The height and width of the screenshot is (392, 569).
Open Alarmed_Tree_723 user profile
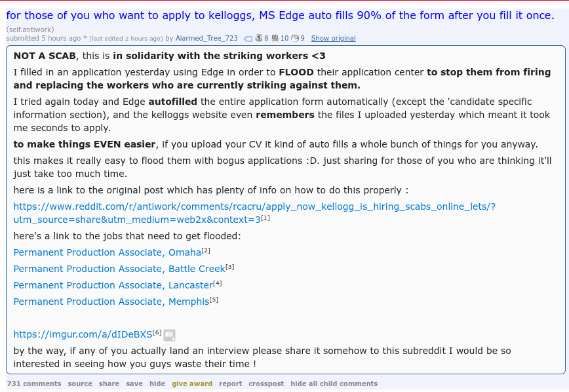click(206, 38)
